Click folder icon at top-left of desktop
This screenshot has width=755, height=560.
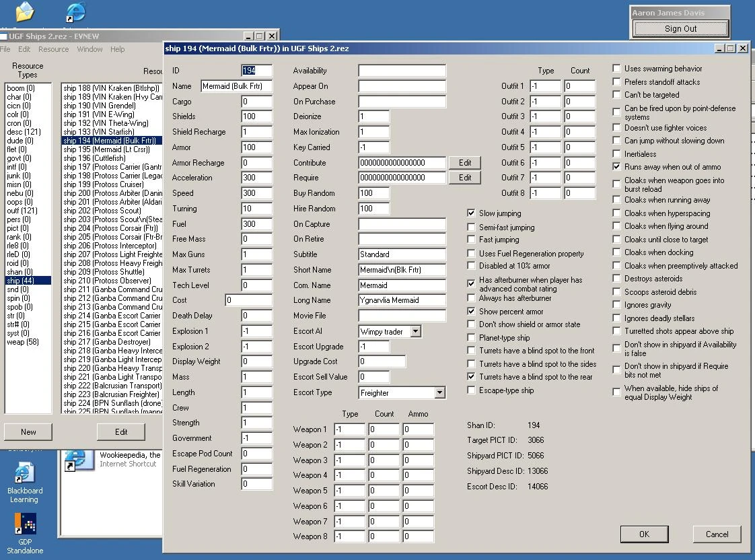tap(24, 11)
